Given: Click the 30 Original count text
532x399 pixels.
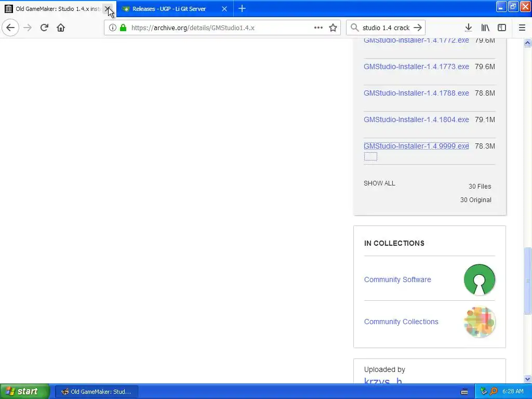Looking at the screenshot, I should (476, 200).
